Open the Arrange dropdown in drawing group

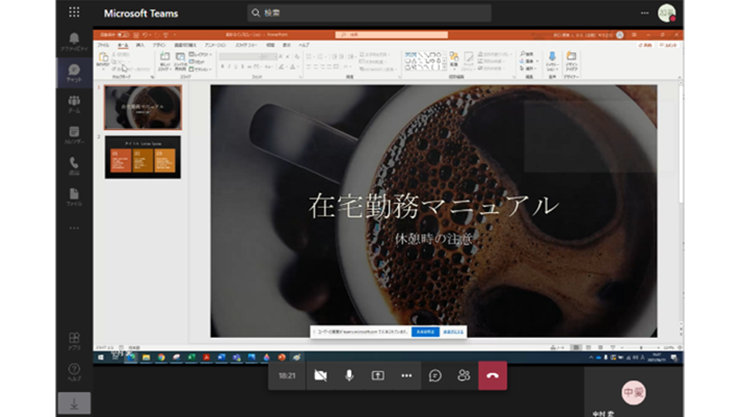pos(454,59)
